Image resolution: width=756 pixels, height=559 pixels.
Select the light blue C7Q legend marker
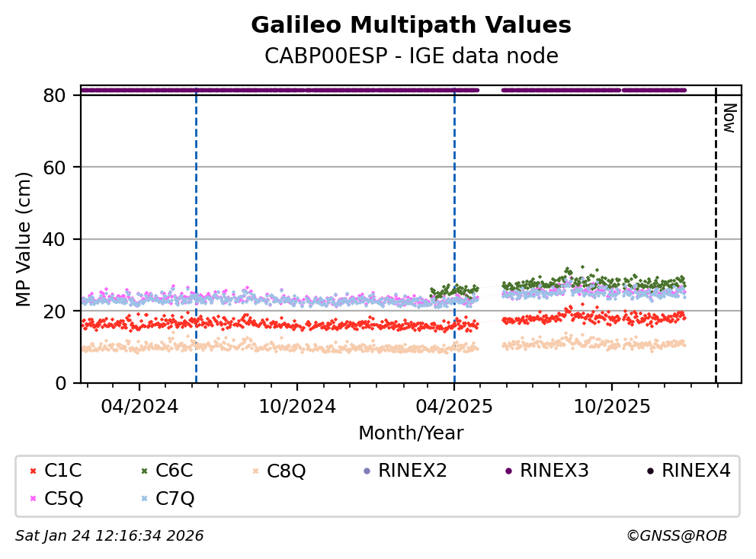(143, 499)
